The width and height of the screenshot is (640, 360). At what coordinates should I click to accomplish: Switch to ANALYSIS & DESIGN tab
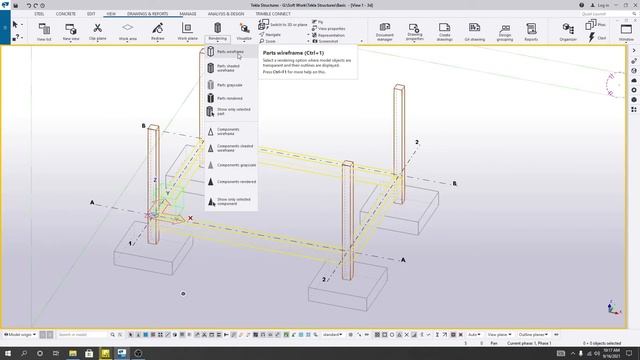[x=226, y=14]
